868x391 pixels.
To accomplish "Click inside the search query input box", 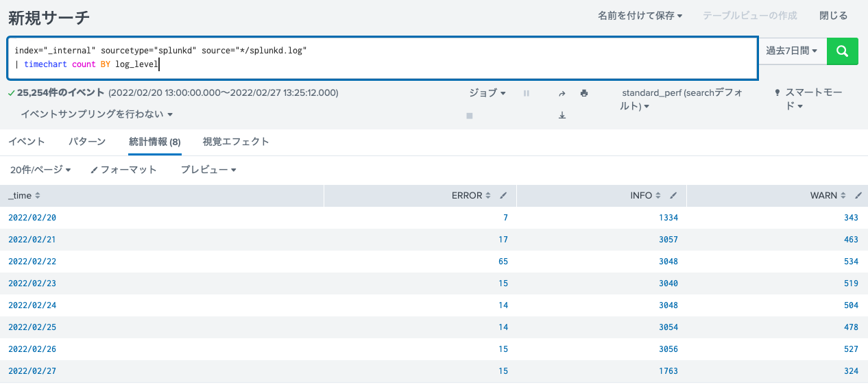I will [383, 58].
